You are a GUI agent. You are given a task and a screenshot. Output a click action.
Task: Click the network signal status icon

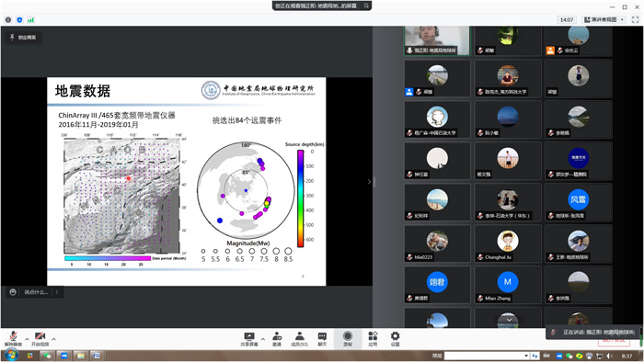(x=30, y=19)
